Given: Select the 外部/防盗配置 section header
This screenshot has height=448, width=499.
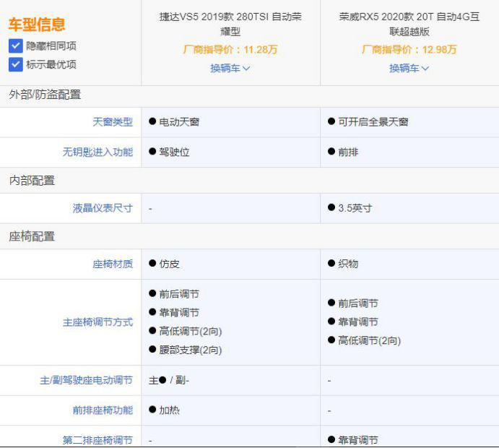Looking at the screenshot, I should pyautogui.click(x=45, y=95).
